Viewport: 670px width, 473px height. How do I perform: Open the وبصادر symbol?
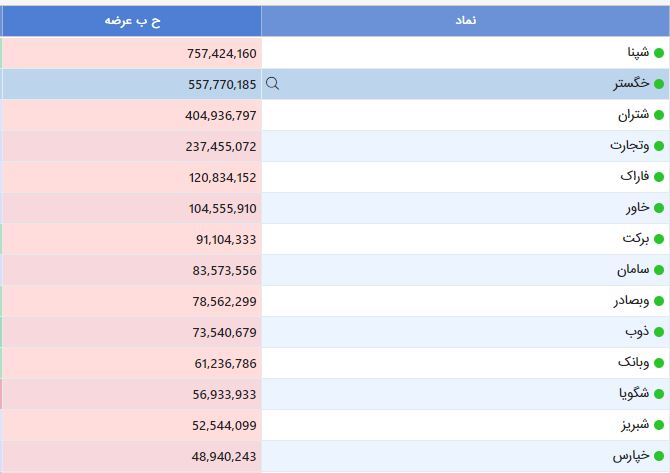tap(632, 301)
